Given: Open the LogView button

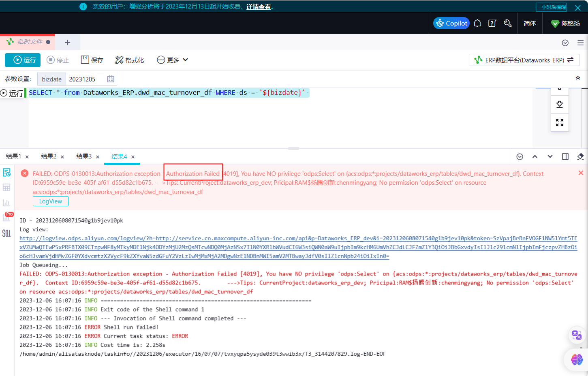Looking at the screenshot, I should click(x=51, y=201).
